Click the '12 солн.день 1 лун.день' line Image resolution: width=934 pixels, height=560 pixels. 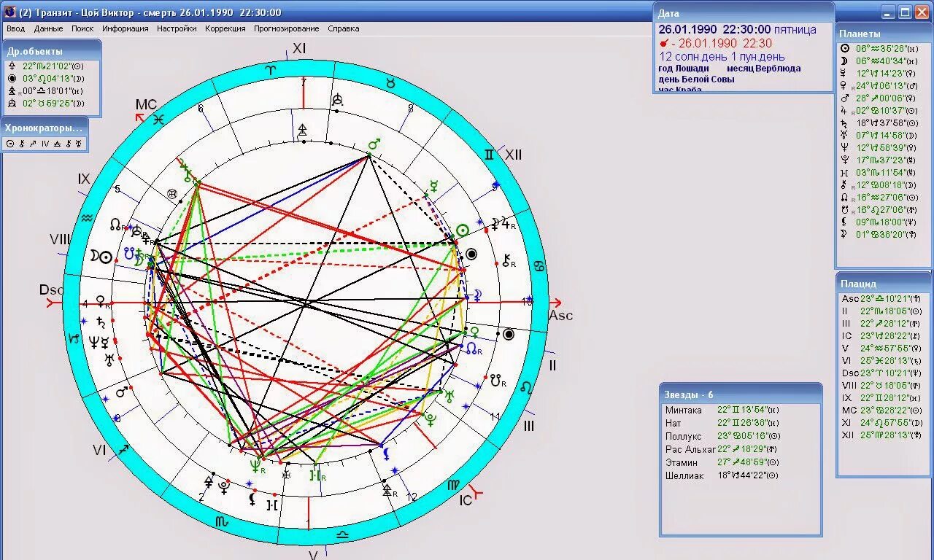click(722, 57)
